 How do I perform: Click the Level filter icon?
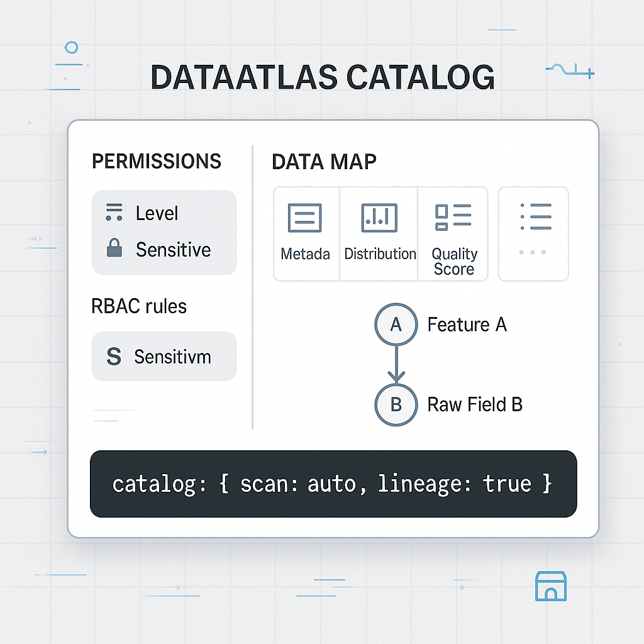114,213
